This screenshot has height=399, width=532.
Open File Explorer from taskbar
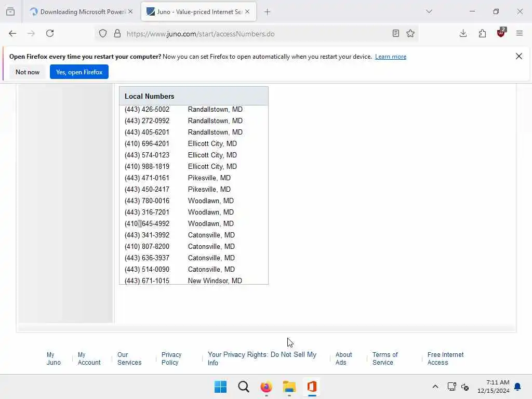(x=289, y=387)
